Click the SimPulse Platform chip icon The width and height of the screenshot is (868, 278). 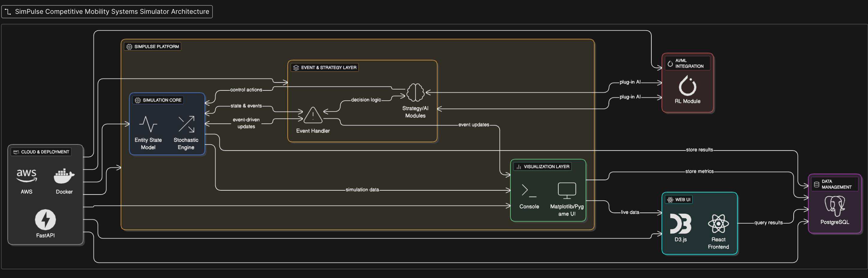(129, 47)
